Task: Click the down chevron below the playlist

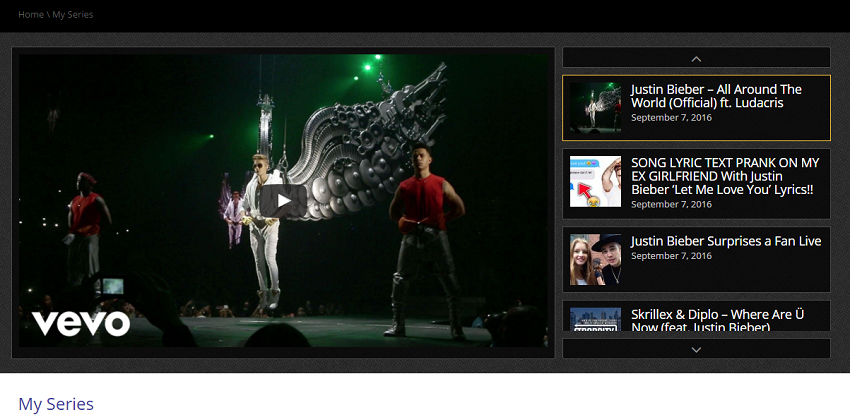Action: coord(696,349)
